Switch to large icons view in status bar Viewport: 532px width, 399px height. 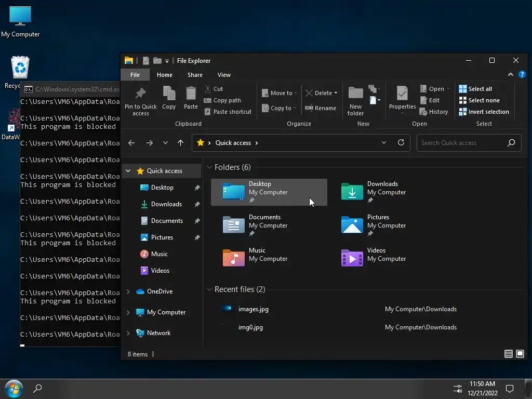[520, 354]
